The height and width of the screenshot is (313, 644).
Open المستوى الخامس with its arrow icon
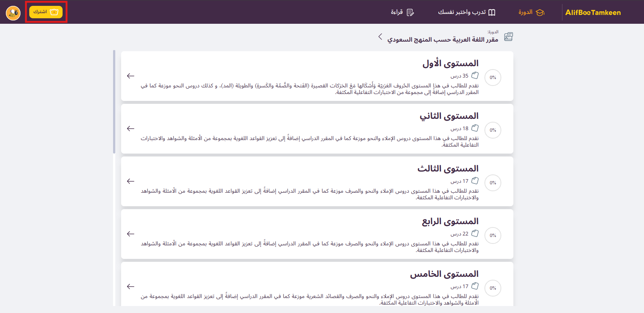point(131,287)
